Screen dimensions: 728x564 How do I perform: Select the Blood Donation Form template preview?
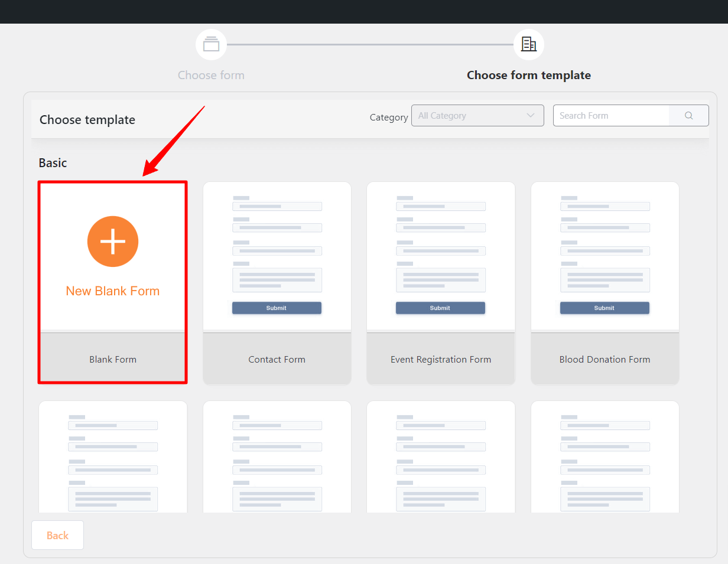(x=605, y=256)
